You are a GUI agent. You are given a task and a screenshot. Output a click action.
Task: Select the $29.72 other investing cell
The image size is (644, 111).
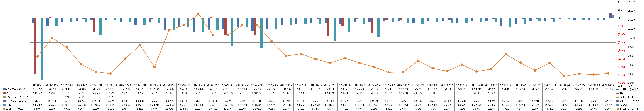pyautogui.click(x=608, y=101)
